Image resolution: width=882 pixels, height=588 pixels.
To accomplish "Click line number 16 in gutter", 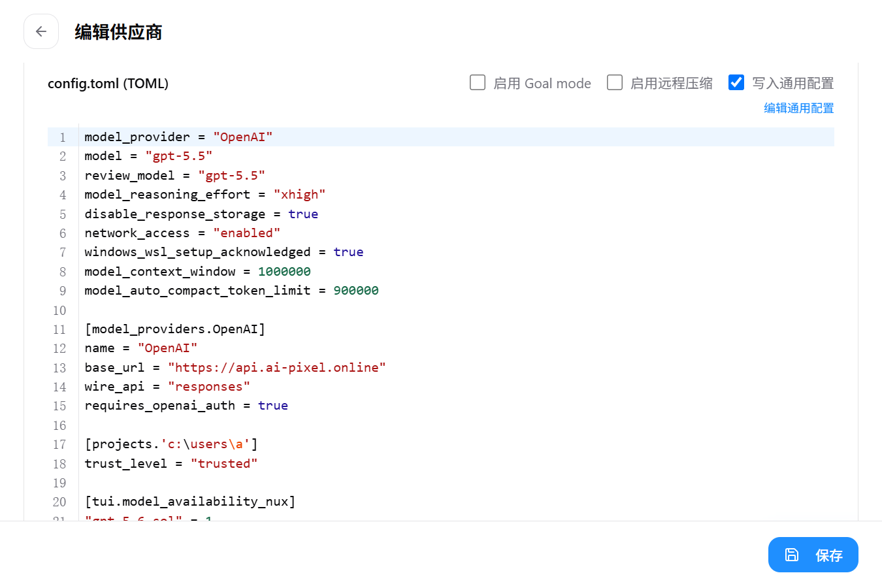I will pyautogui.click(x=59, y=425).
